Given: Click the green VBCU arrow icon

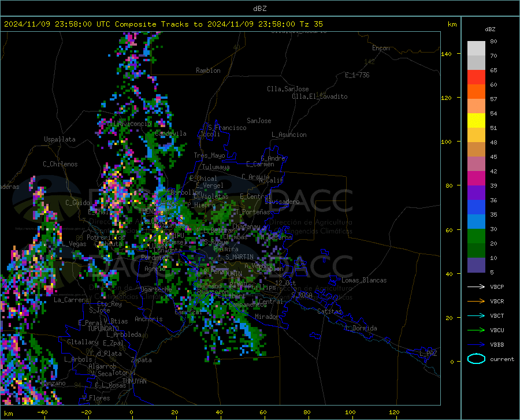Looking at the screenshot, I should coord(476,330).
